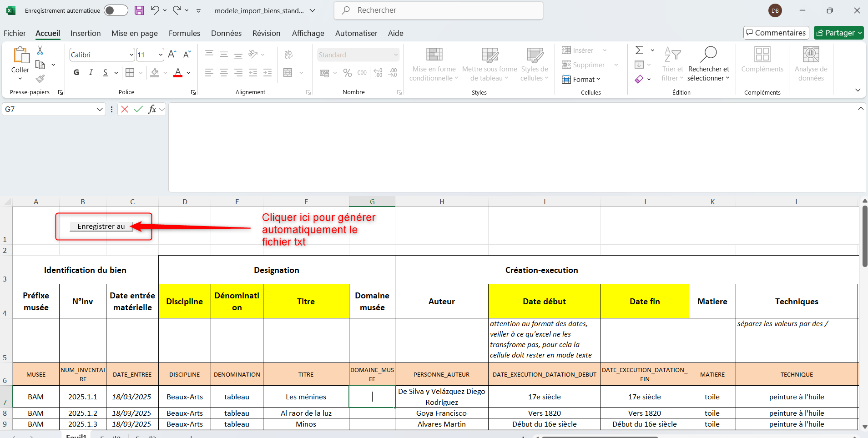
Task: Open Commentaires pane
Action: (x=776, y=33)
